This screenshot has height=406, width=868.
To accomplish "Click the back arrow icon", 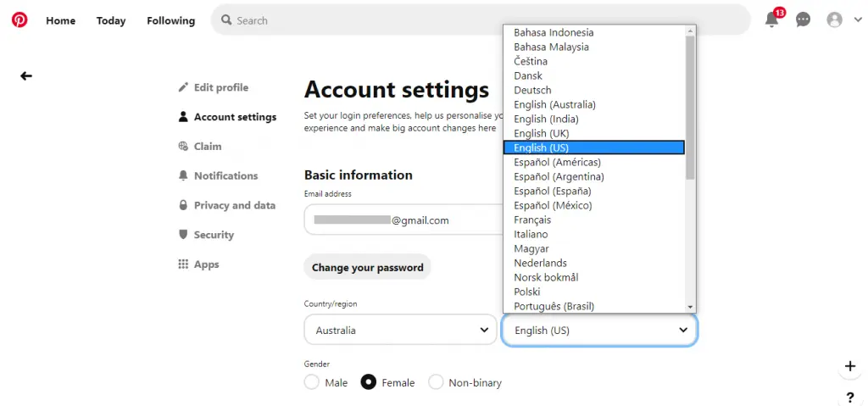I will 26,76.
